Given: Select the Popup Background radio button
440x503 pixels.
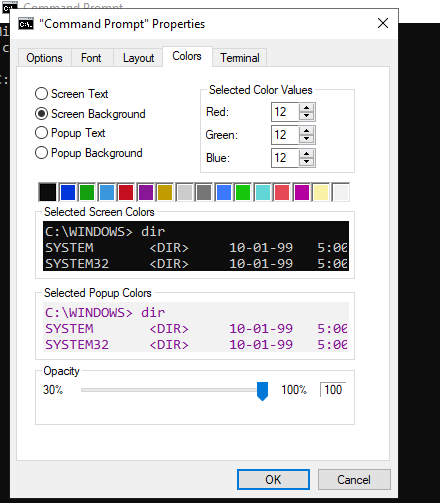Looking at the screenshot, I should (41, 153).
